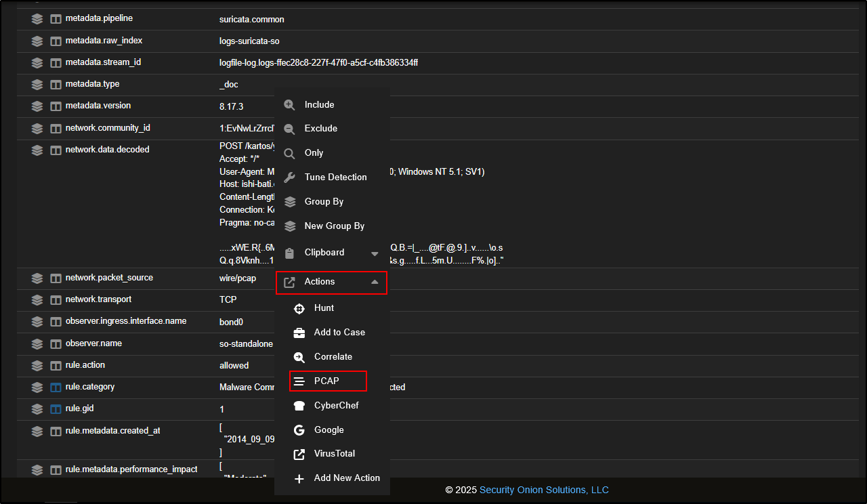Open Tune Detection wrench item
This screenshot has width=867, height=504.
click(335, 177)
